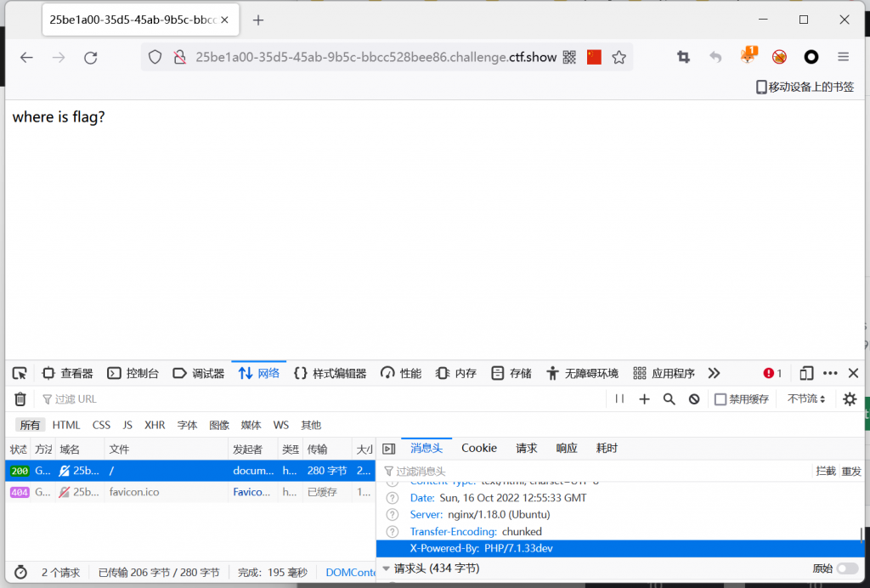Open the screenshot crop tool

(x=684, y=57)
